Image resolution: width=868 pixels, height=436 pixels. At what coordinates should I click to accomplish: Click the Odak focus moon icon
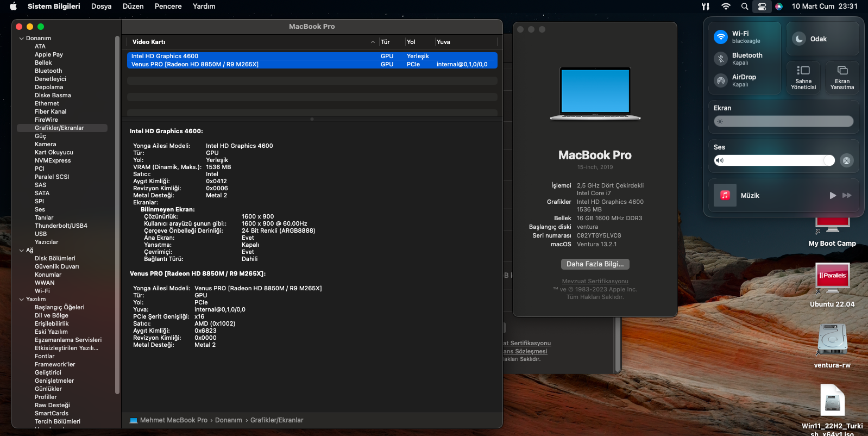(799, 39)
